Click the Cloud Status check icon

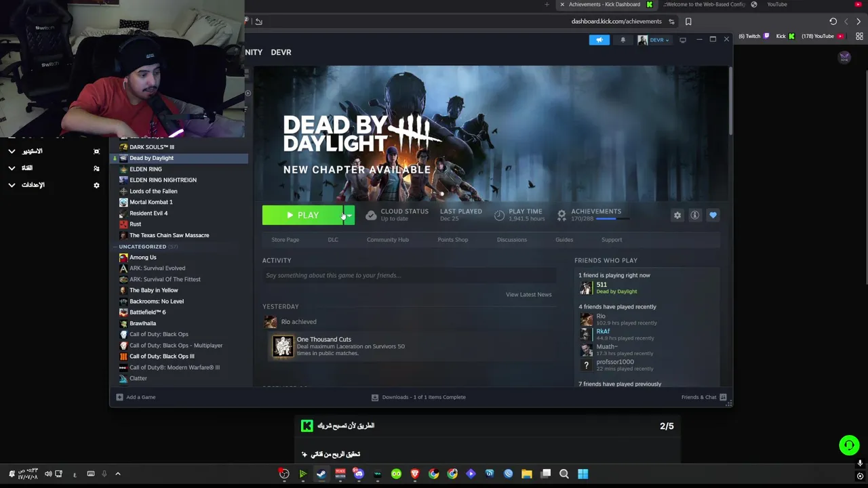pyautogui.click(x=371, y=215)
